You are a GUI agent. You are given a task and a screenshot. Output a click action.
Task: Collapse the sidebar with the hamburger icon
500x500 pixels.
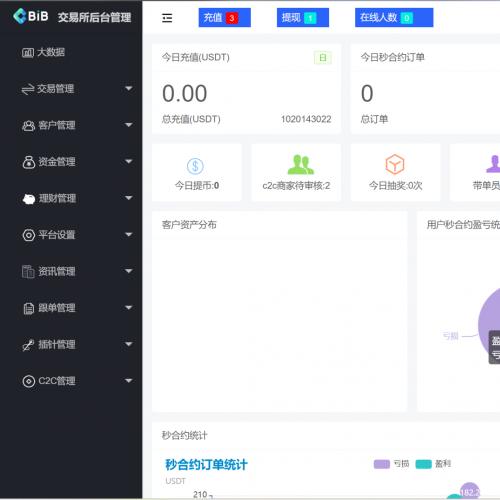(167, 18)
